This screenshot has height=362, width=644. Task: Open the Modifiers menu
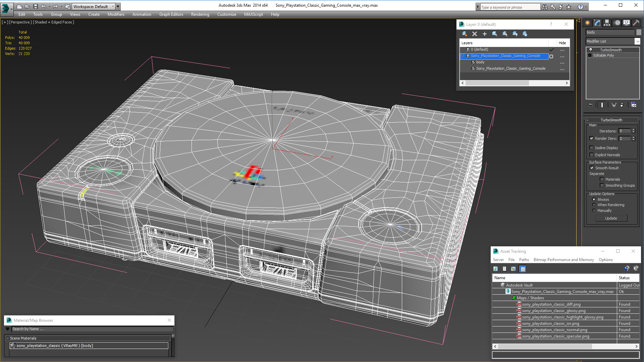pos(116,14)
